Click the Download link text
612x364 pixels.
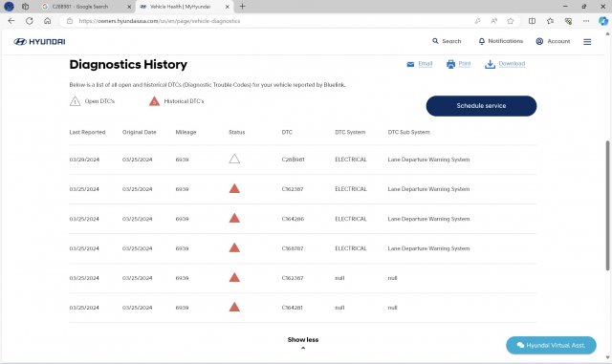click(512, 64)
